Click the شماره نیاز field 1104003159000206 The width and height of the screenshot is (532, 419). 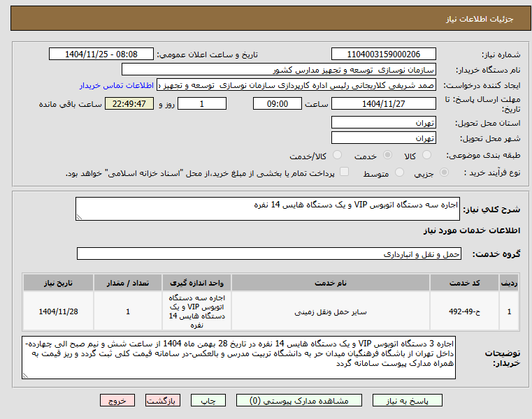pyautogui.click(x=383, y=54)
